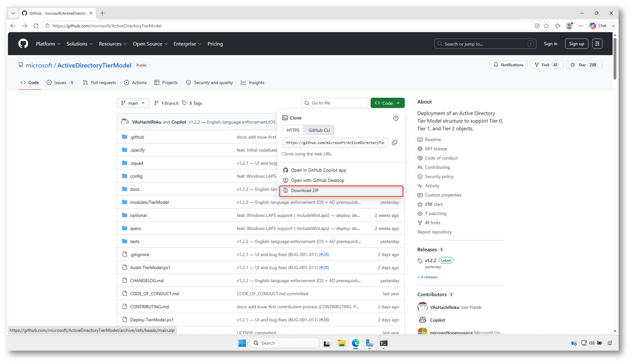632x364 pixels.
Task: Click the v1.2.2 release tag icon
Action: (420, 261)
